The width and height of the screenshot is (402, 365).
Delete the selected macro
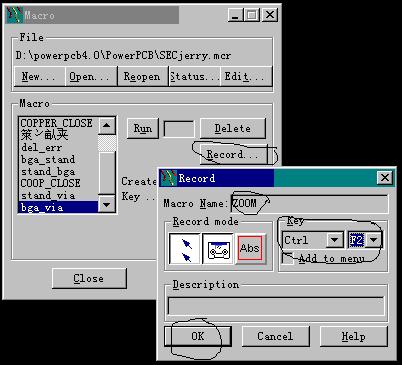pos(233,128)
